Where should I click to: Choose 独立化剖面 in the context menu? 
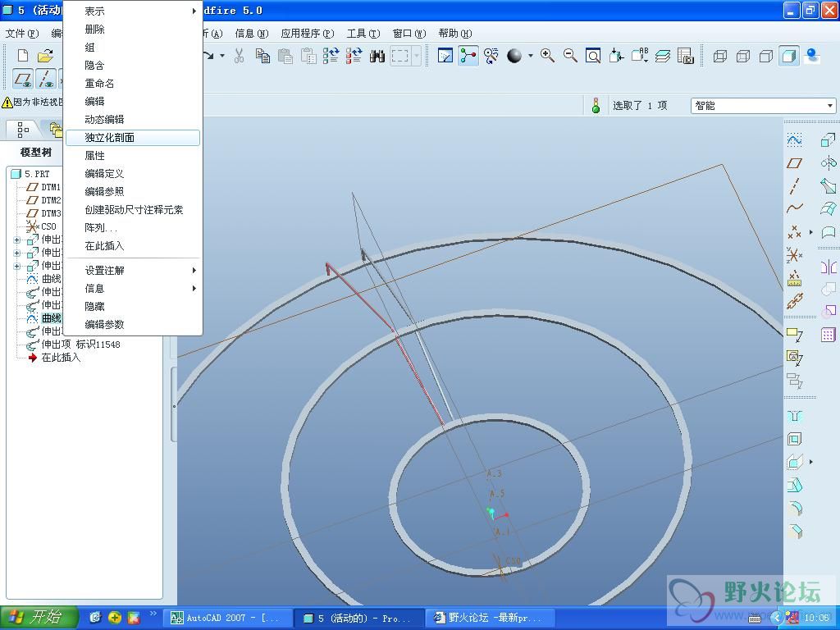pos(133,138)
